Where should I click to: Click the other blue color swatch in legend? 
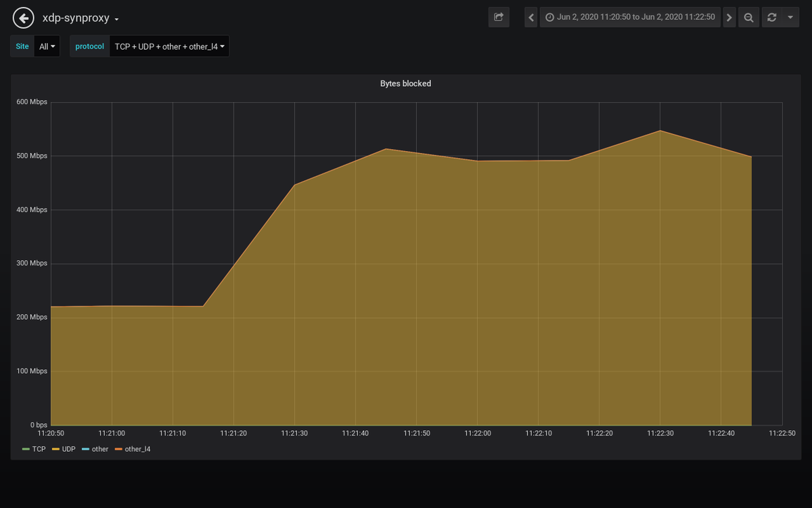pos(85,449)
